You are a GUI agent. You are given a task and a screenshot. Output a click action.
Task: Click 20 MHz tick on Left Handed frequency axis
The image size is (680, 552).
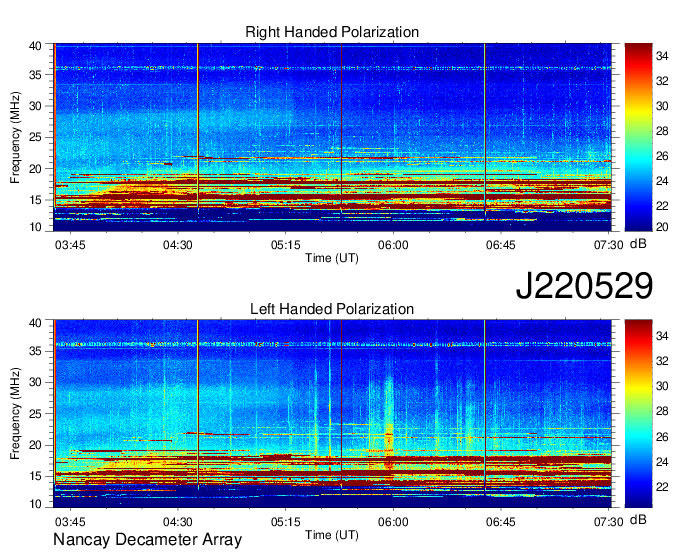(x=35, y=445)
